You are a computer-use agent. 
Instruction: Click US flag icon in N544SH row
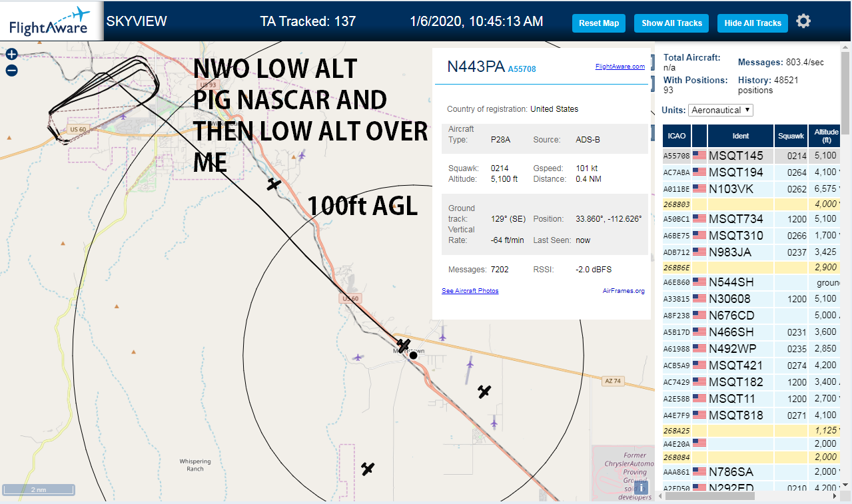pyautogui.click(x=699, y=282)
